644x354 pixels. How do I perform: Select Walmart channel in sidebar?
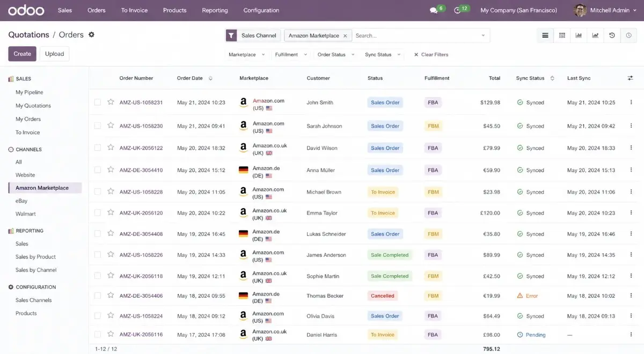click(26, 213)
